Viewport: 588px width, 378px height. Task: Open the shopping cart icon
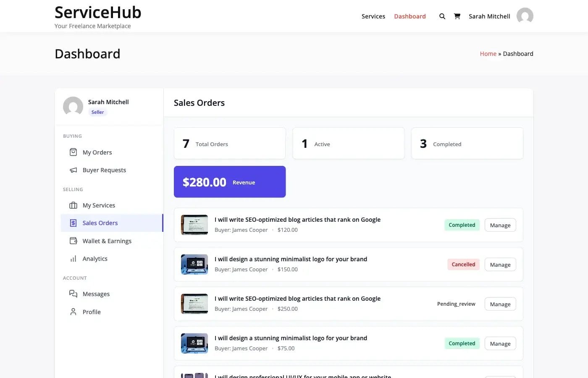tap(457, 16)
